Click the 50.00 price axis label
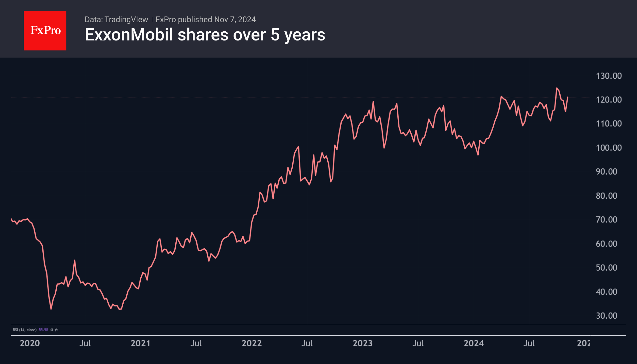This screenshot has width=637, height=364. coord(606,268)
